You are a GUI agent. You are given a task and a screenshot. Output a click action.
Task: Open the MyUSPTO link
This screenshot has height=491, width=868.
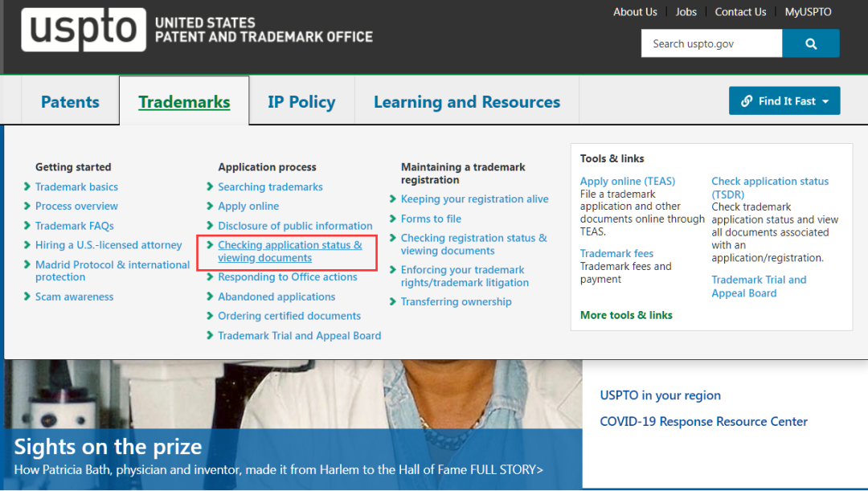(x=808, y=12)
